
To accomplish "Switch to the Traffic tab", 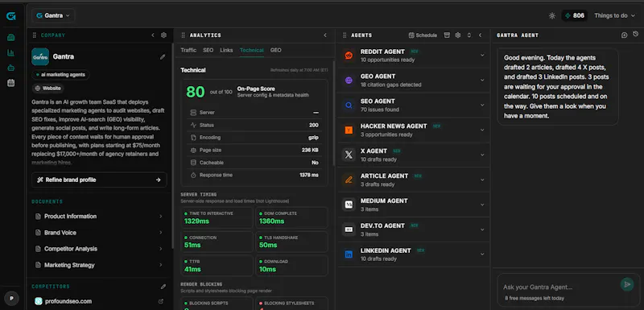I will point(188,50).
